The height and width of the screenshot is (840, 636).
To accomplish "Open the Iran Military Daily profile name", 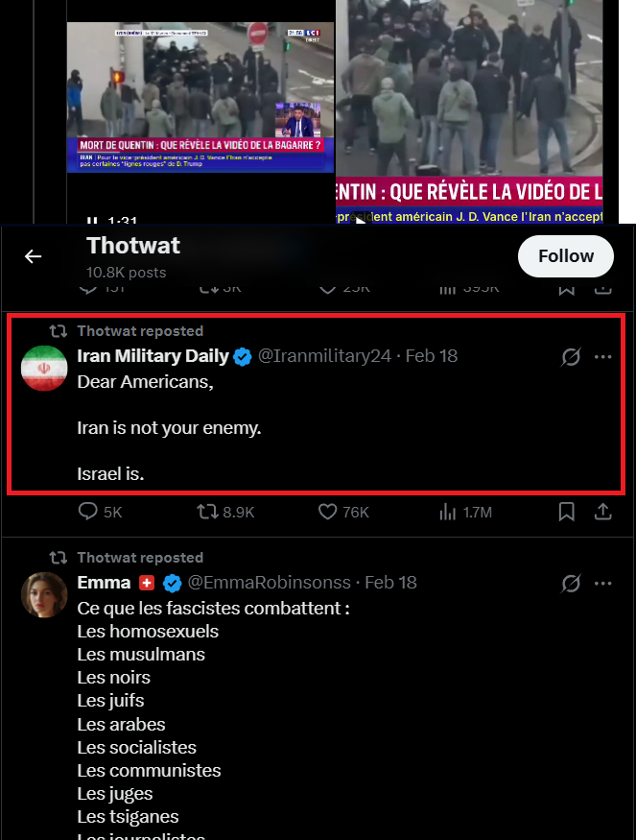I will pyautogui.click(x=153, y=356).
